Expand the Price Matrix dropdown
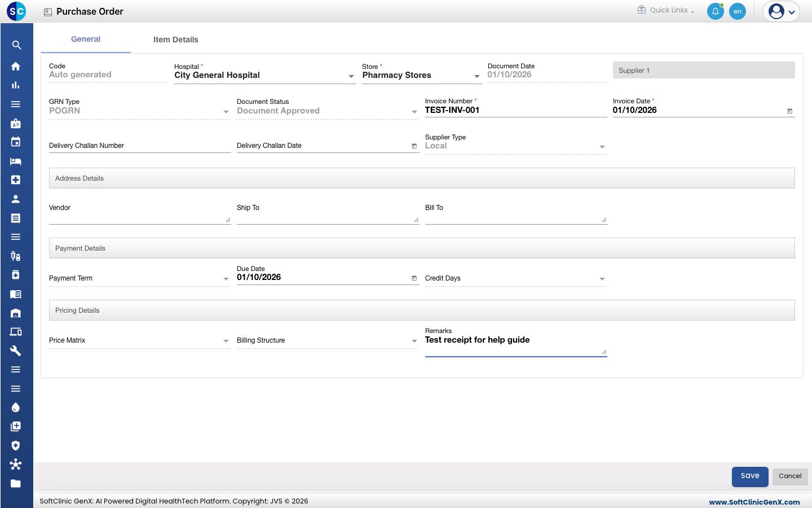The width and height of the screenshot is (812, 508). pyautogui.click(x=226, y=341)
